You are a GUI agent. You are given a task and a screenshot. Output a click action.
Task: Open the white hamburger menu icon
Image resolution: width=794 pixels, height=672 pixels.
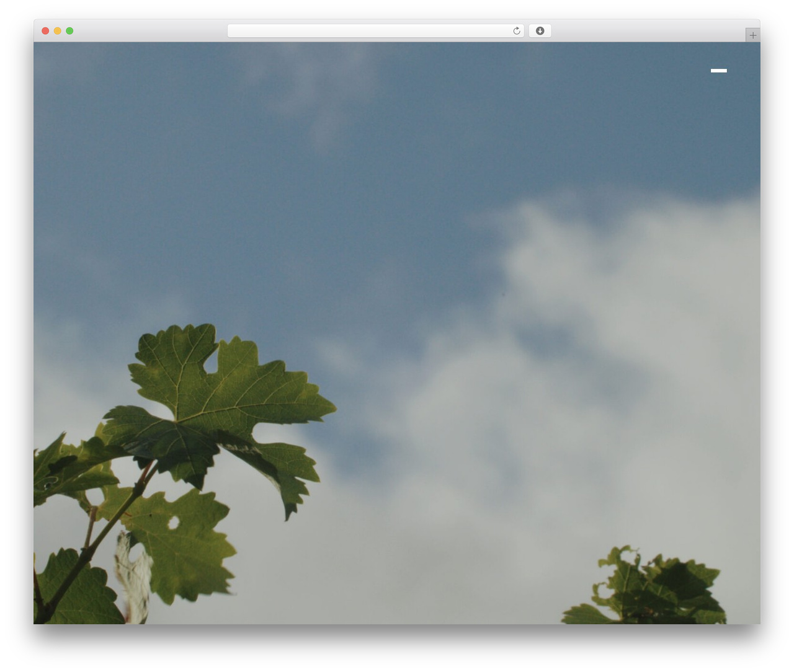(718, 71)
